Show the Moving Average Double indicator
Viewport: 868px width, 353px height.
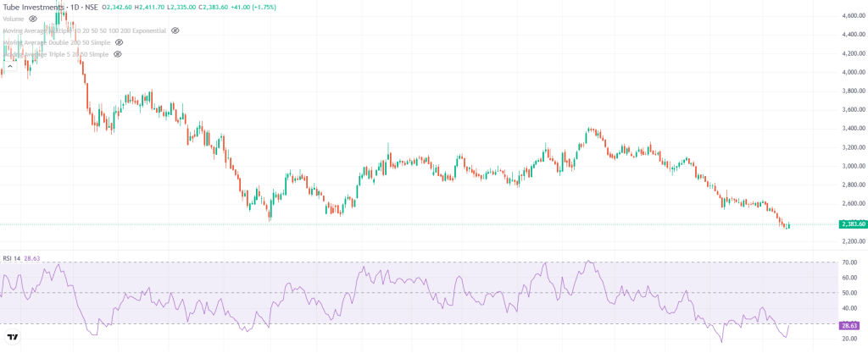tap(119, 41)
